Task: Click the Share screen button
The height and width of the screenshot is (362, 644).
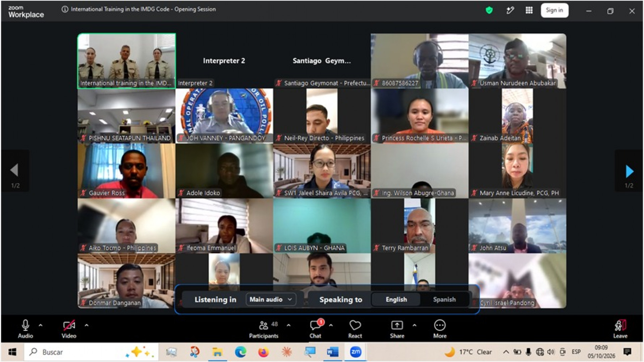Action: (397, 329)
